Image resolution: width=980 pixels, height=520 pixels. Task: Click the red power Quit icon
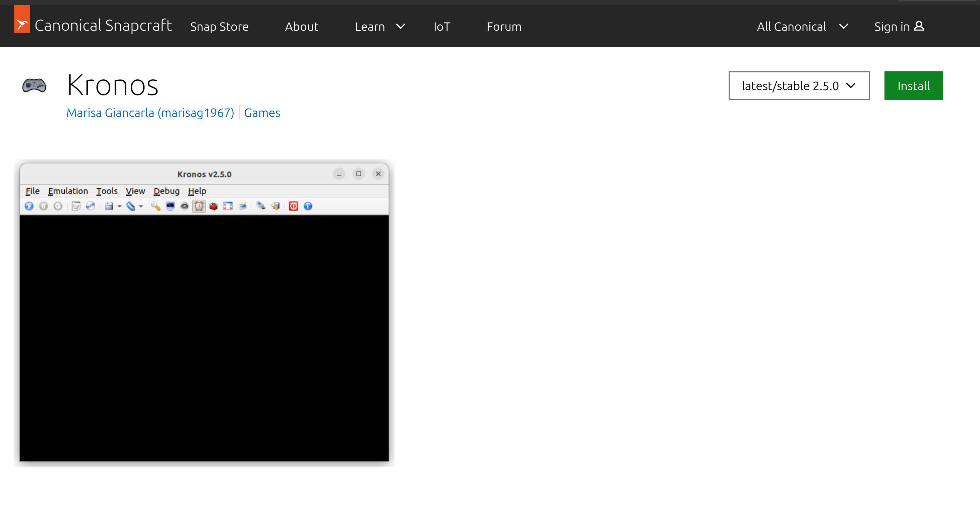coord(293,206)
